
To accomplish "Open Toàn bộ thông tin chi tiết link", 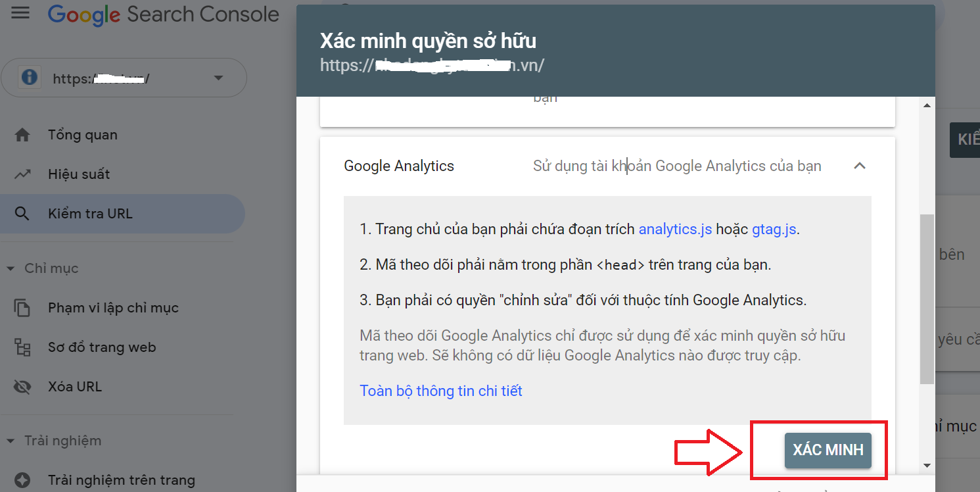I will [441, 391].
